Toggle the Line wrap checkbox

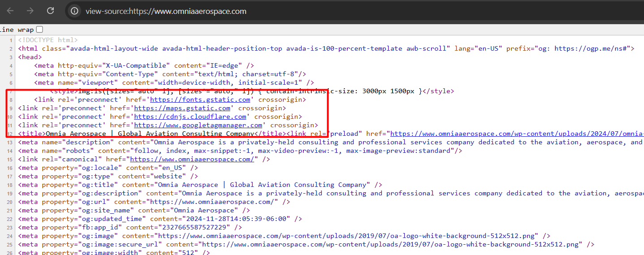[x=39, y=30]
